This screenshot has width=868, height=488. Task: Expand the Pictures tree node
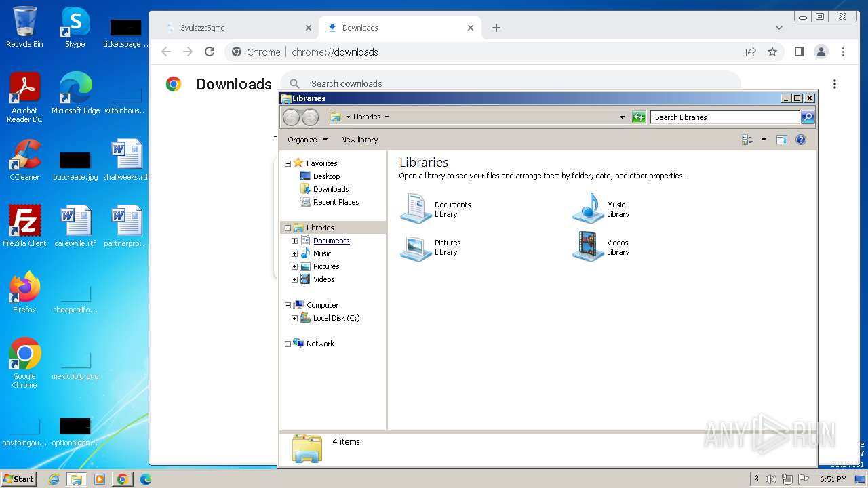tap(294, 266)
